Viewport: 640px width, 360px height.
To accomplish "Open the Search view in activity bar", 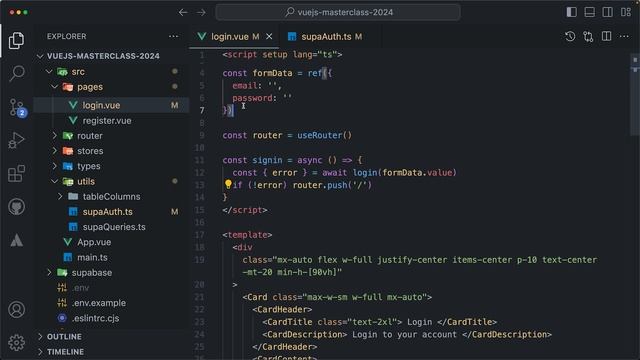I will tap(16, 73).
